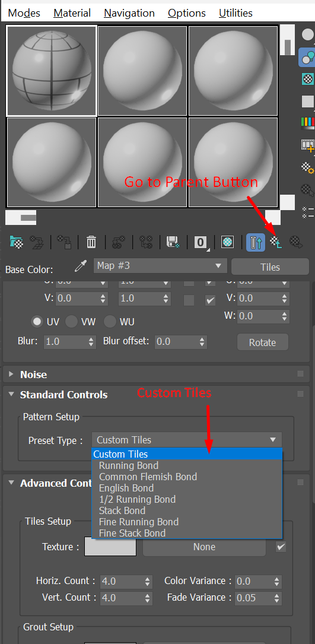Click the Make Material Copy icon
Screen dimensions: 315x644
pyautogui.click(x=119, y=242)
